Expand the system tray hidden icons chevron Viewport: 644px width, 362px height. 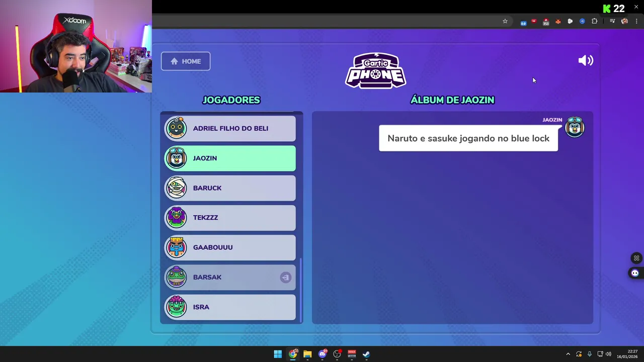tap(568, 354)
